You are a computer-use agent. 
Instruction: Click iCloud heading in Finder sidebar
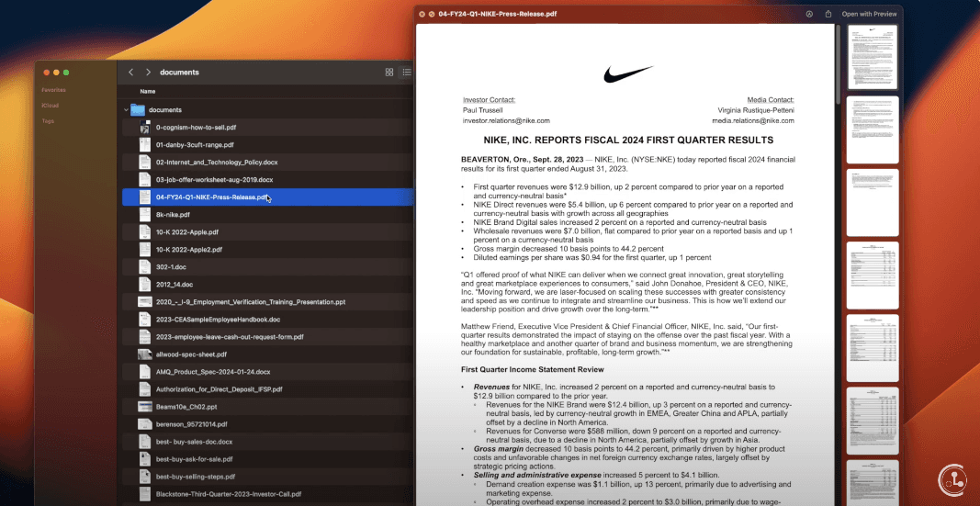[x=50, y=106]
